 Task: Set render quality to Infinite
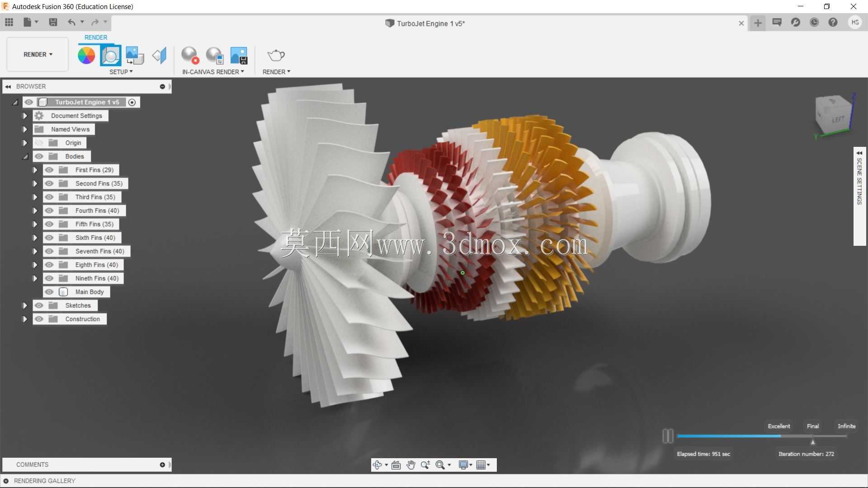pyautogui.click(x=846, y=426)
